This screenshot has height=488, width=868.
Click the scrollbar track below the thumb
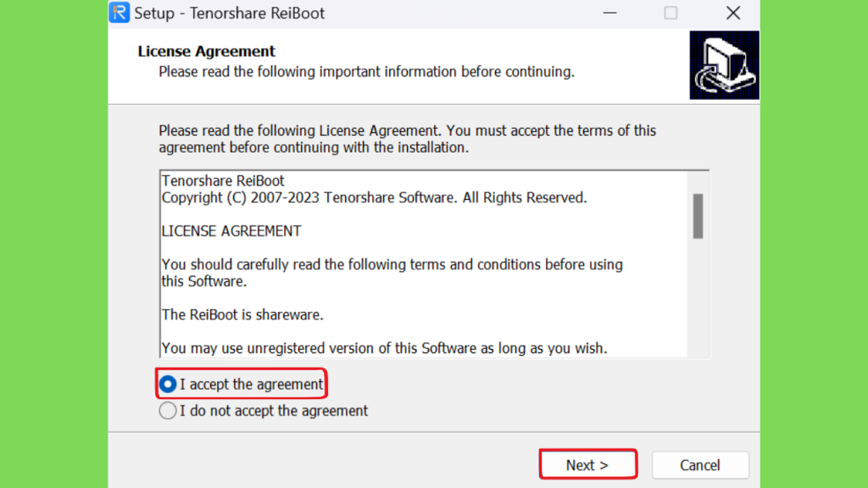pos(698,298)
